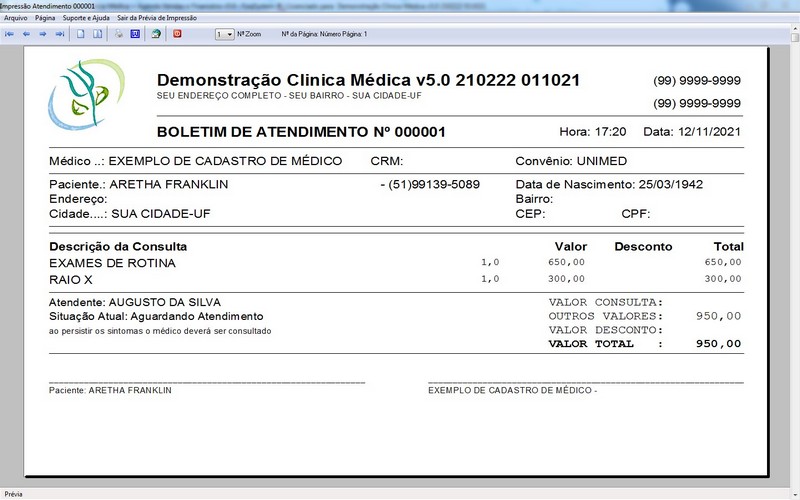Screen dimensions: 800x500
Task: Click signature label 'Paciente: ARETHA FRANKLIN'
Action: click(110, 390)
